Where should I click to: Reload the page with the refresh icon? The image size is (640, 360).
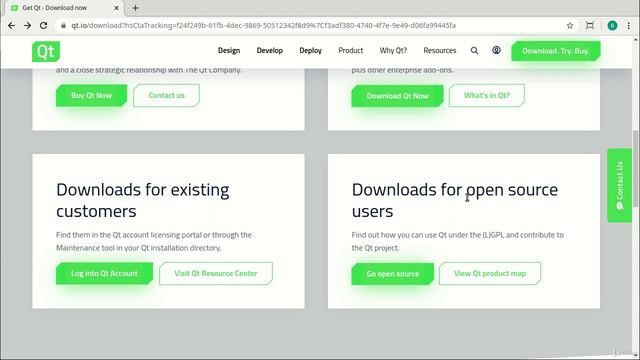[x=43, y=25]
